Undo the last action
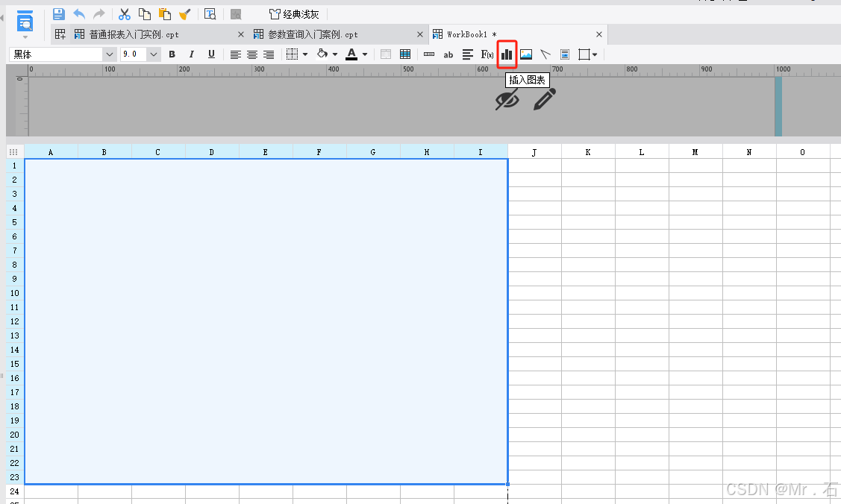 79,14
